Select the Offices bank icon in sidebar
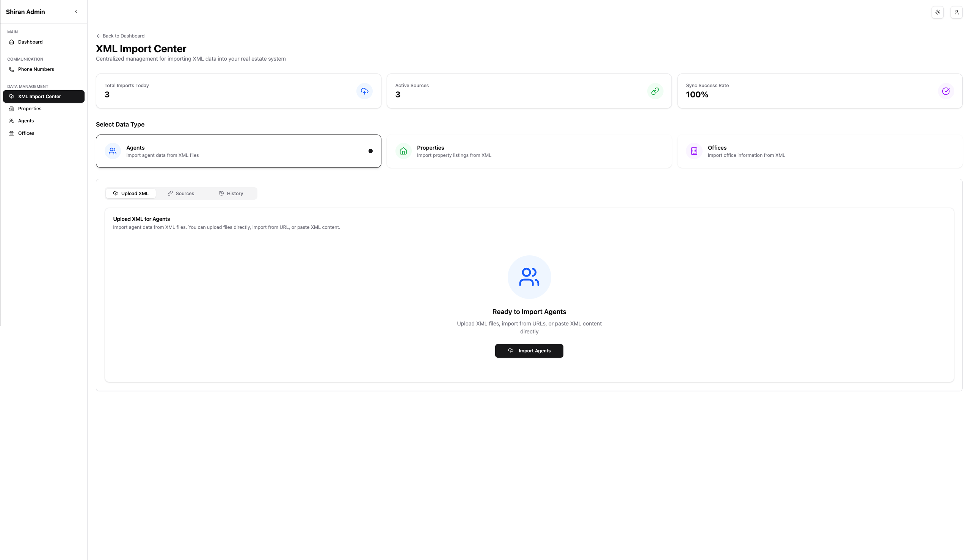This screenshot has height=560, width=971. tap(11, 133)
